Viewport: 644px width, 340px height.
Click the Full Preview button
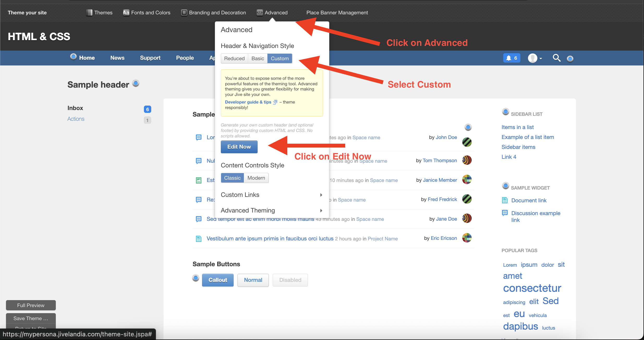pyautogui.click(x=31, y=305)
